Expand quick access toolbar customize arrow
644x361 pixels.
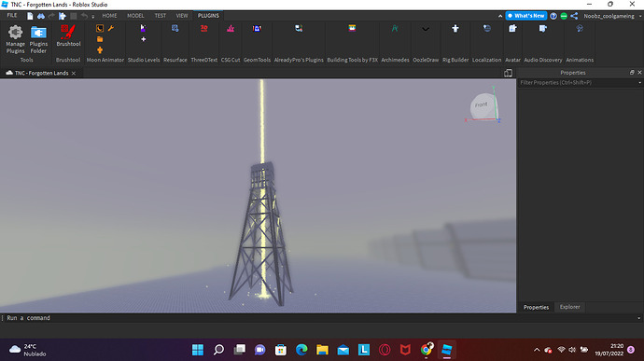(92, 17)
